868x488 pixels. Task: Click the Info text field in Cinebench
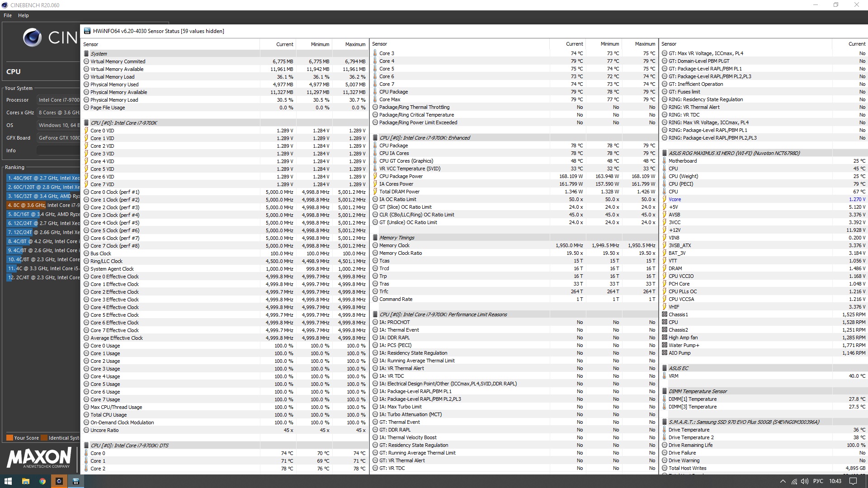coord(58,150)
